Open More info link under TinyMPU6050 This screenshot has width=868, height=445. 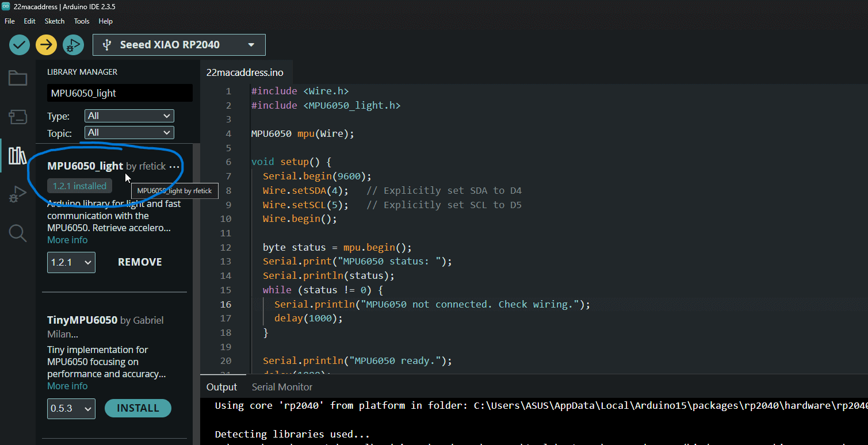coord(67,386)
